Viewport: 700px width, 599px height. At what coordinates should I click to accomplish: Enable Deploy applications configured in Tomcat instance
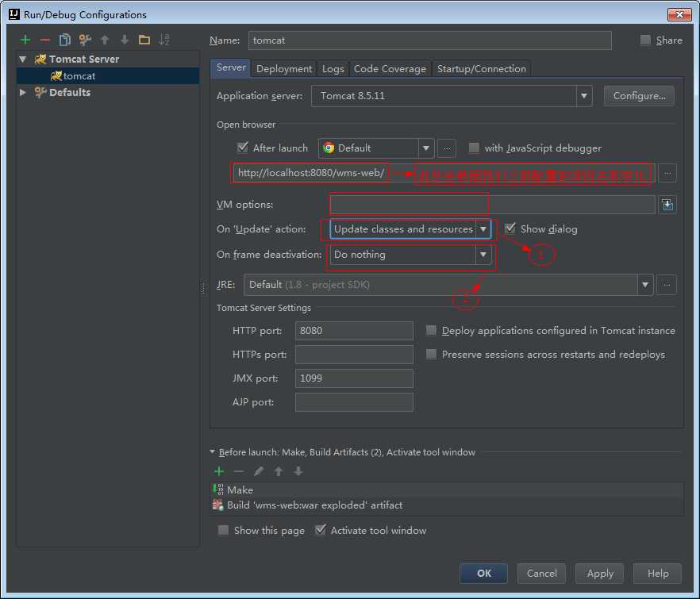point(431,330)
